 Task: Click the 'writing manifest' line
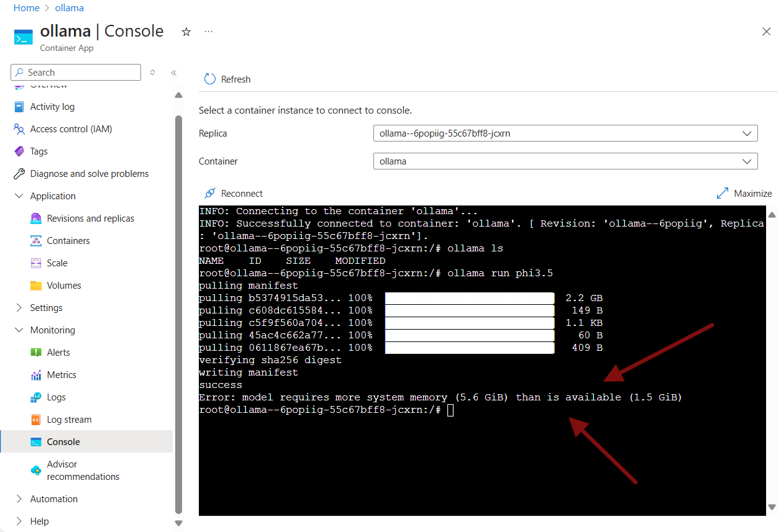249,372
